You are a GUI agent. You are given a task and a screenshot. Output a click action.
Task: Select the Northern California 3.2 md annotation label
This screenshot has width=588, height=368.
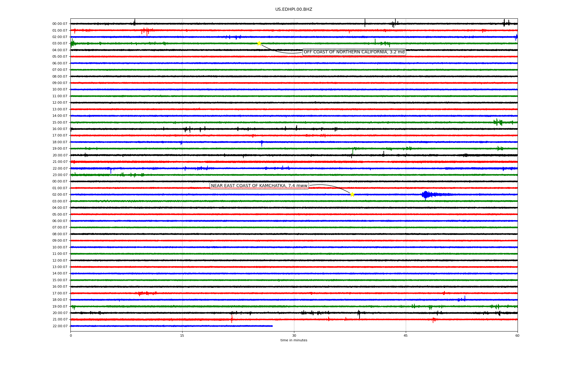(354, 52)
